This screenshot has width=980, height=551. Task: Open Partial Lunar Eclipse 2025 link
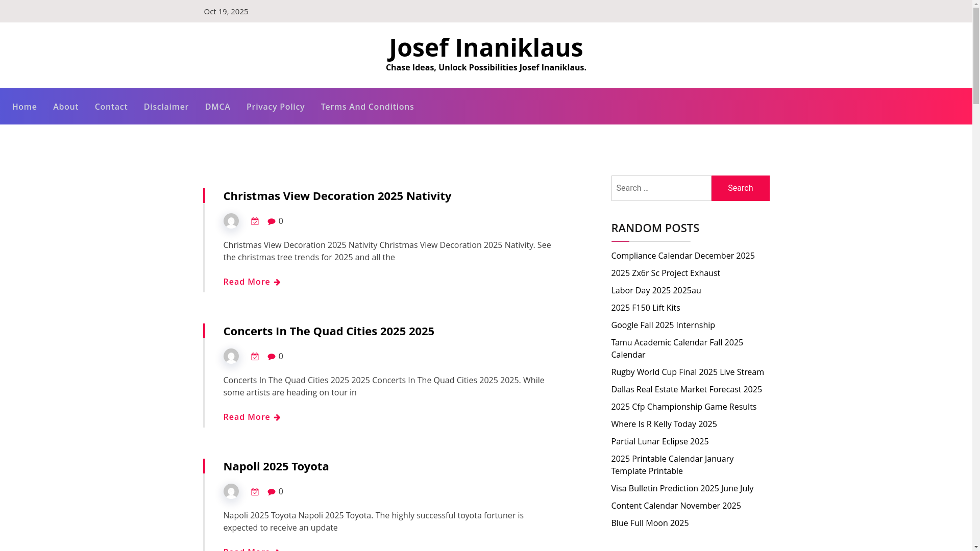click(659, 441)
